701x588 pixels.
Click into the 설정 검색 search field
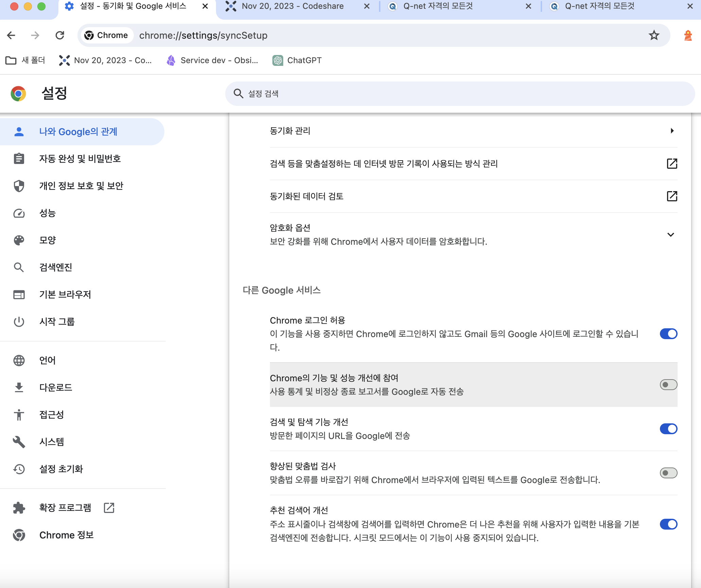[460, 94]
